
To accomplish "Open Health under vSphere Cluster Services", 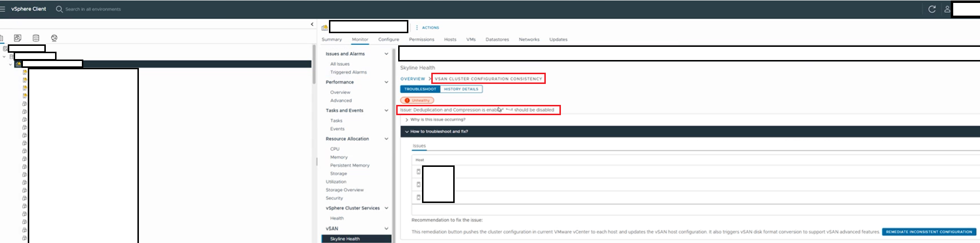I will pyautogui.click(x=337, y=219).
